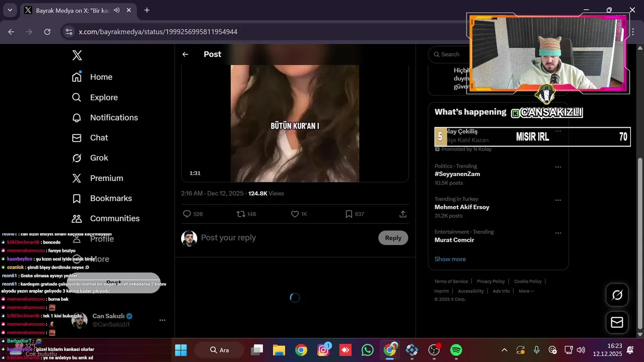Open the Accessibility footer link
This screenshot has height=362, width=644.
470,291
